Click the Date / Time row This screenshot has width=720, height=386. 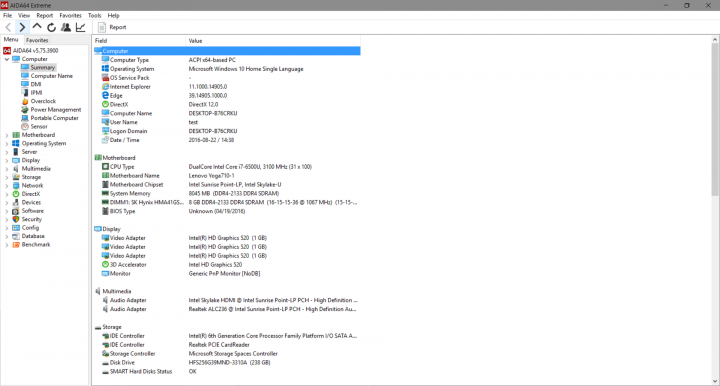pyautogui.click(x=227, y=140)
